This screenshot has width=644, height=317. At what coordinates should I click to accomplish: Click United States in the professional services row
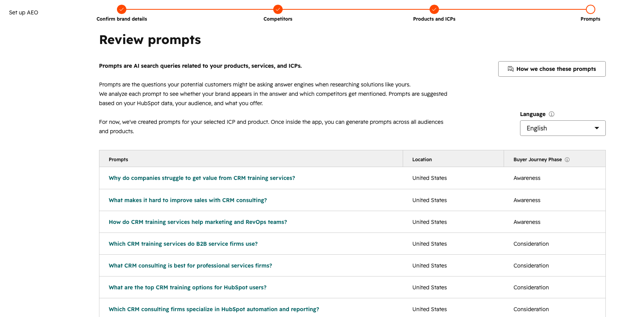[430, 266]
